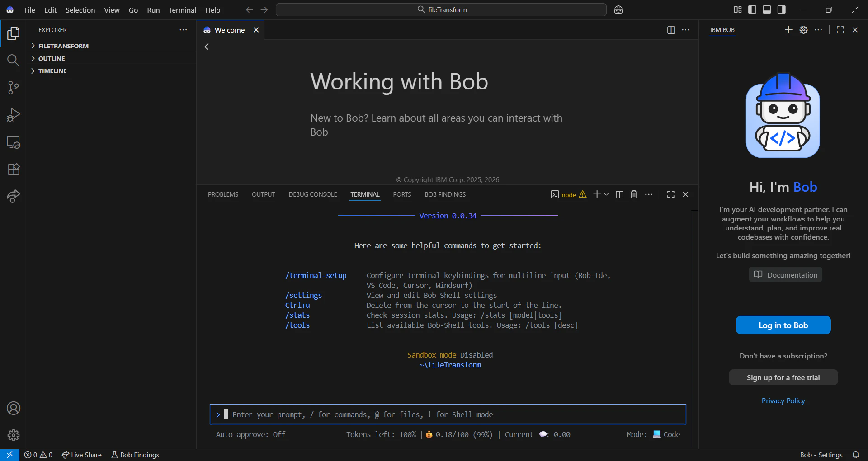The width and height of the screenshot is (868, 461).
Task: Open terminal panel more actions ellipsis
Action: pyautogui.click(x=649, y=194)
